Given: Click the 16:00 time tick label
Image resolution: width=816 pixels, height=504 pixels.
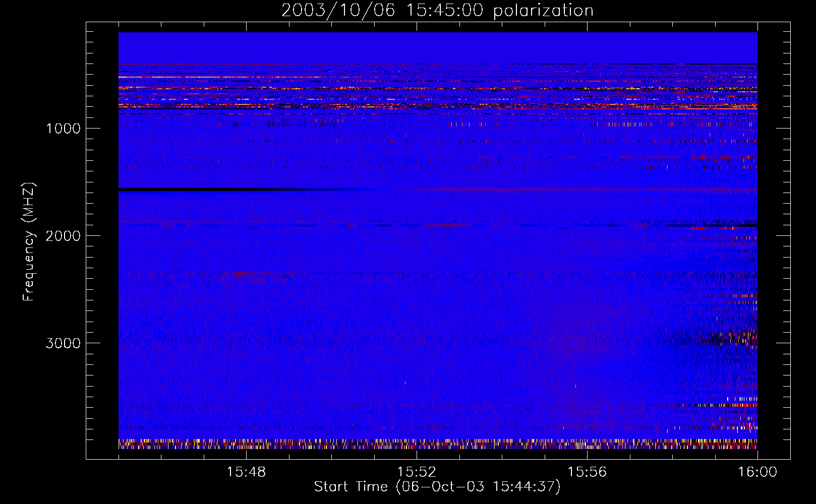Looking at the screenshot, I should click(x=757, y=472).
